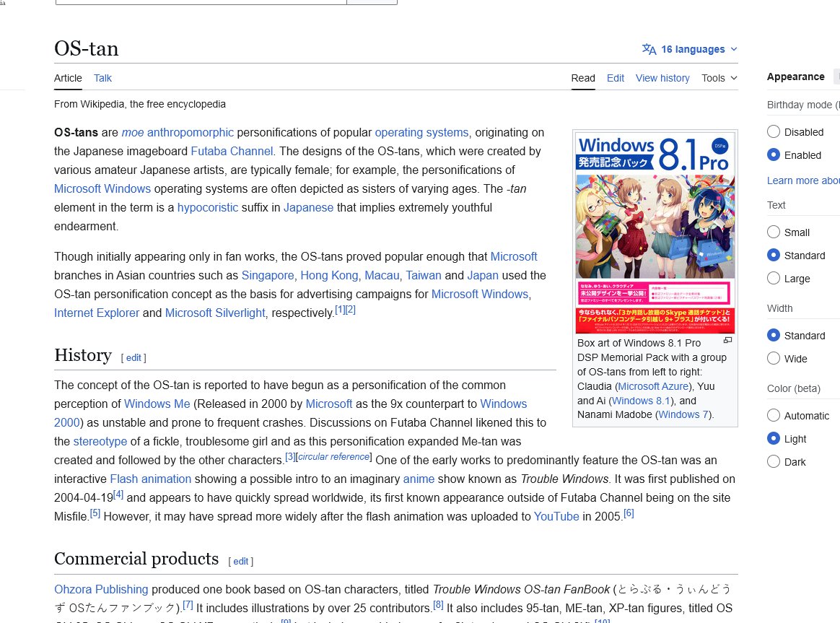The width and height of the screenshot is (840, 623).
Task: Switch color mode to Dark
Action: pyautogui.click(x=773, y=461)
